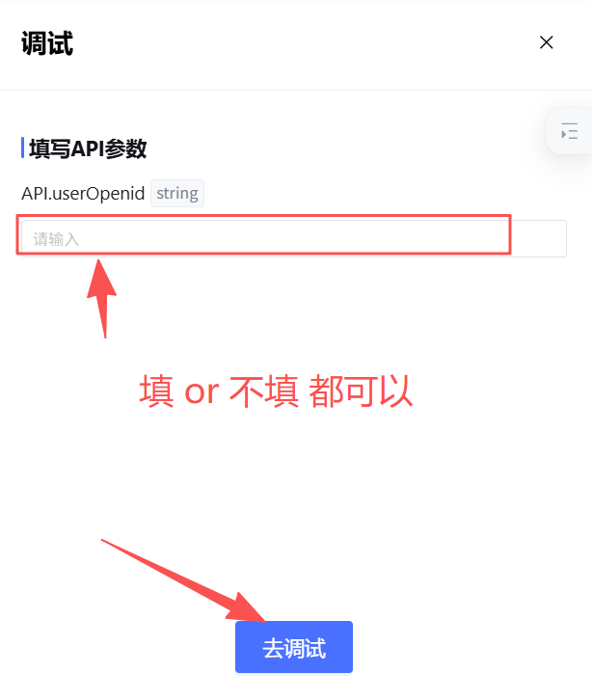The width and height of the screenshot is (592, 700).
Task: Click the red arrow pointing at the input
Action: [102, 299]
